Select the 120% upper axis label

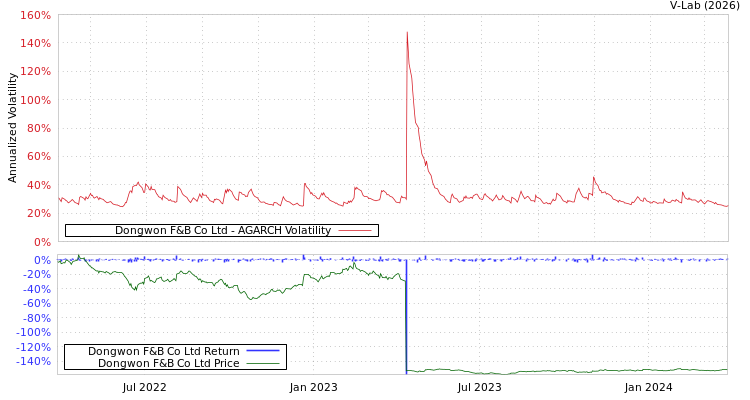[35, 72]
